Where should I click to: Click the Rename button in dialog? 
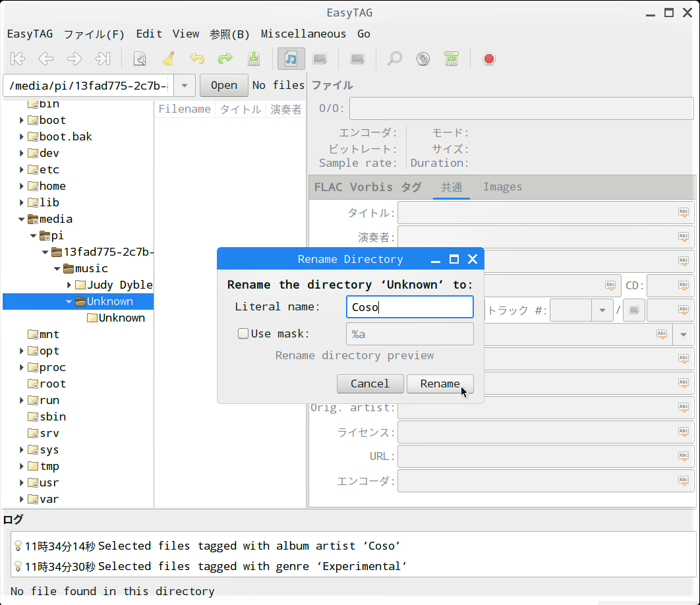pyautogui.click(x=440, y=384)
